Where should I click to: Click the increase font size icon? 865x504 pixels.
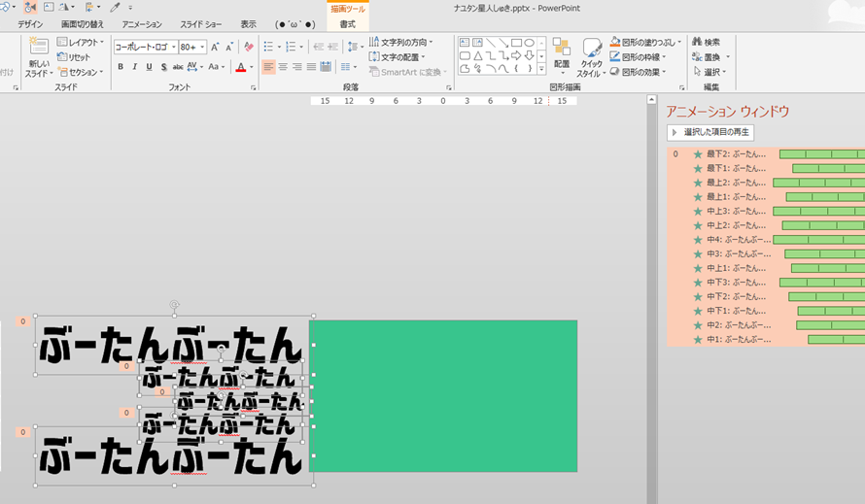(215, 48)
